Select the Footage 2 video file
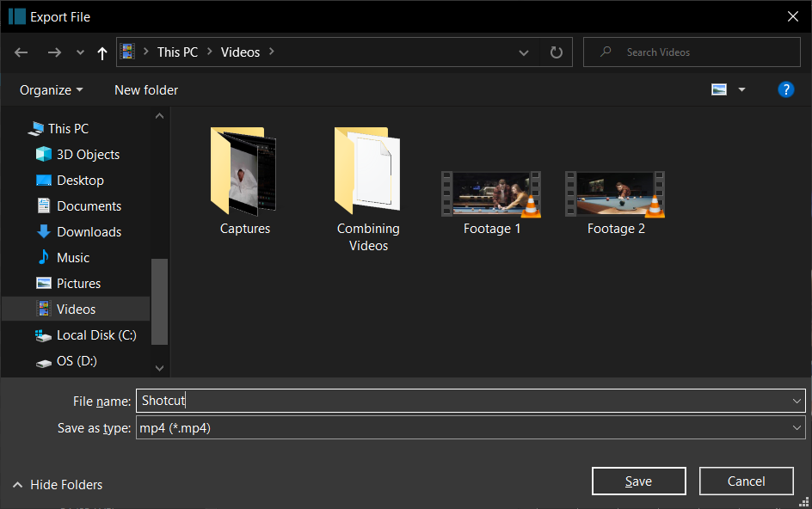The image size is (812, 509). click(x=615, y=204)
